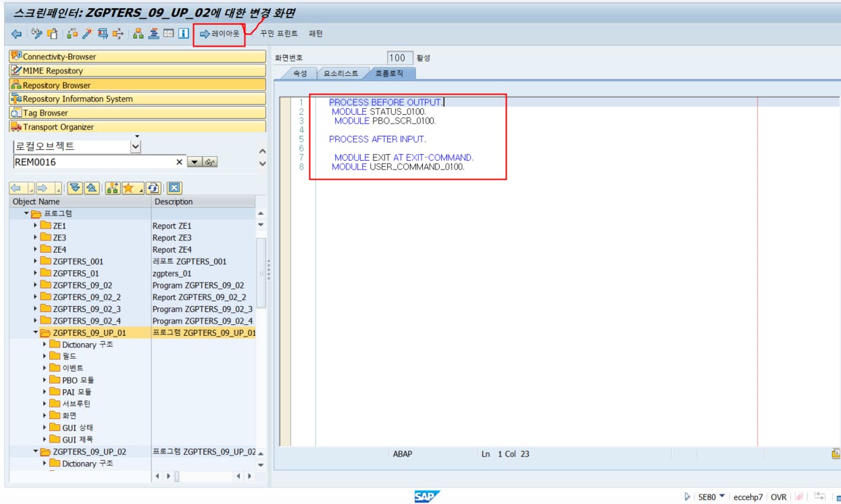Click the 패턴 (Pattern) button
Image resolution: width=841 pixels, height=504 pixels.
315,34
